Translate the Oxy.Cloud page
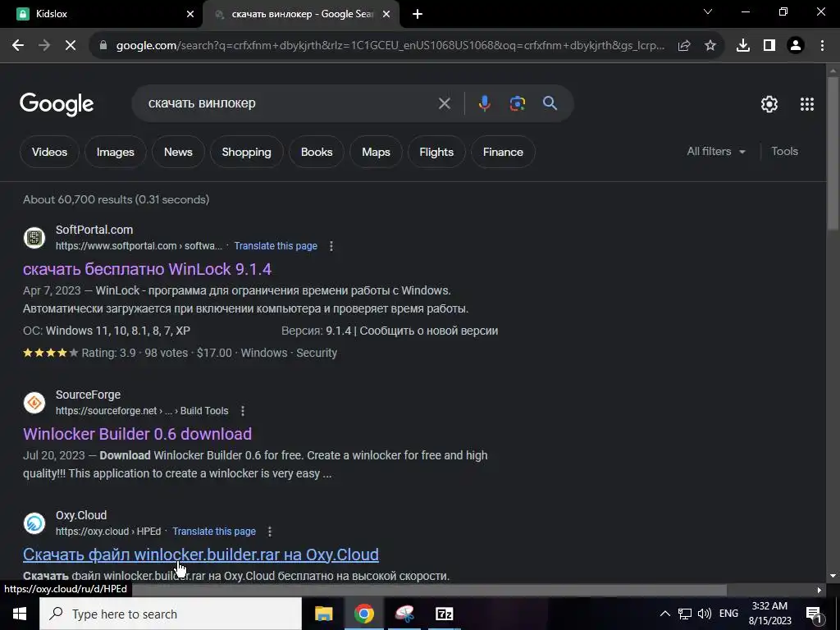Viewport: 840px width, 630px height. tap(214, 532)
